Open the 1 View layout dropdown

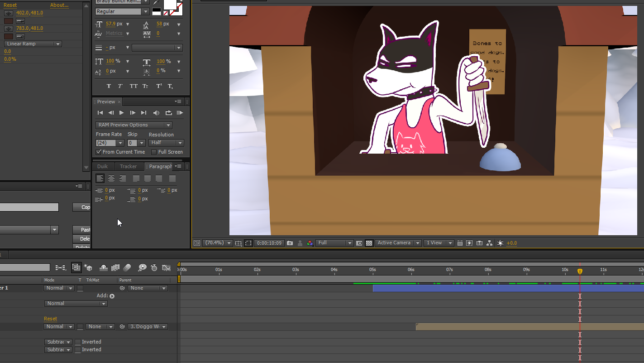pos(439,243)
